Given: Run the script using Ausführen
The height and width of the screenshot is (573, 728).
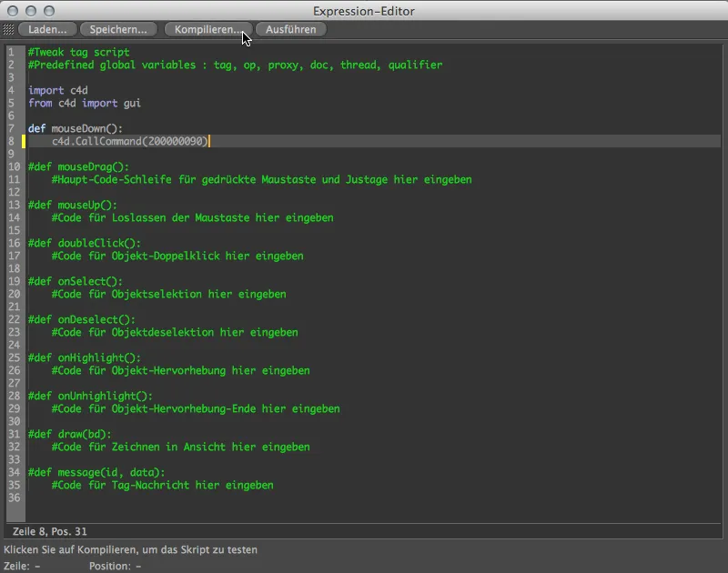Looking at the screenshot, I should tap(290, 29).
